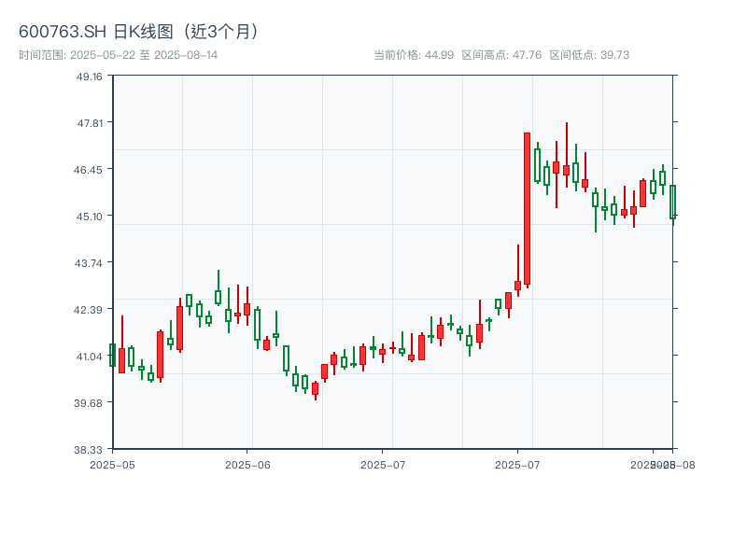Click the 39.68 y-axis price label
This screenshot has width=747, height=560.
click(x=90, y=402)
